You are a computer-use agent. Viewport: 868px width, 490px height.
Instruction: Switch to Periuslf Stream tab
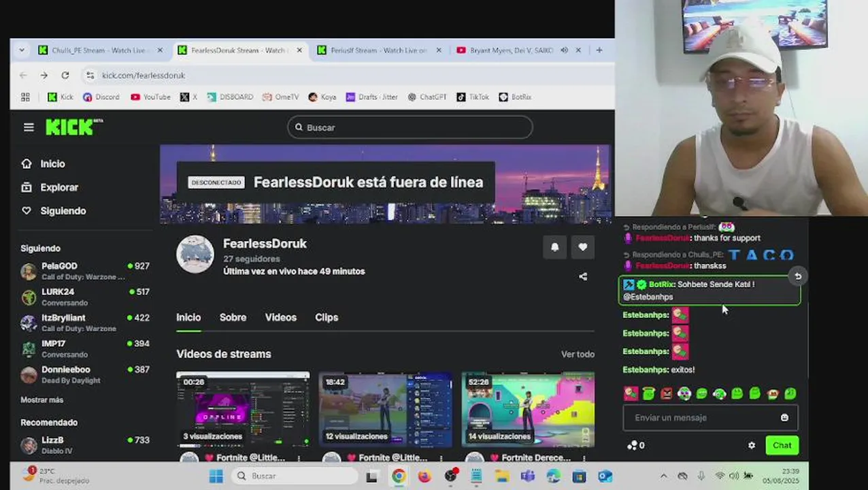(378, 50)
